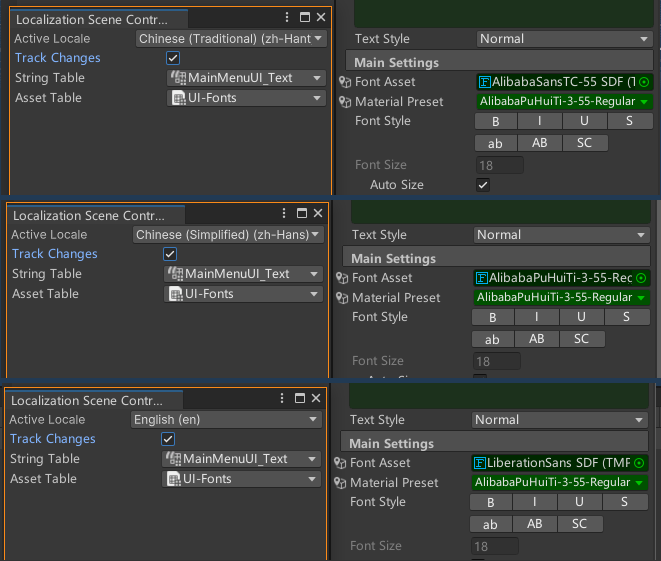
Task: Open Asset Table UI-Fonts dropdown in Traditional Chinese panel
Action: (247, 98)
